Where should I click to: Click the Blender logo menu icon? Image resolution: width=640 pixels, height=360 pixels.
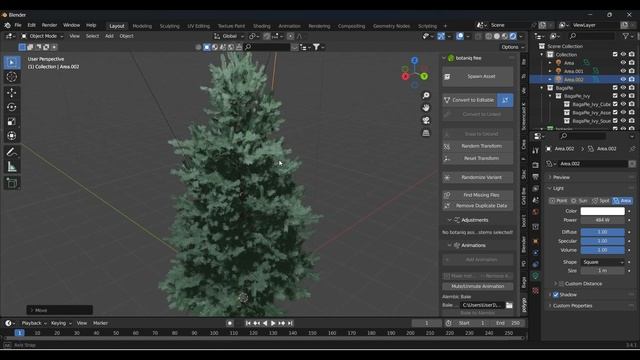point(7,25)
